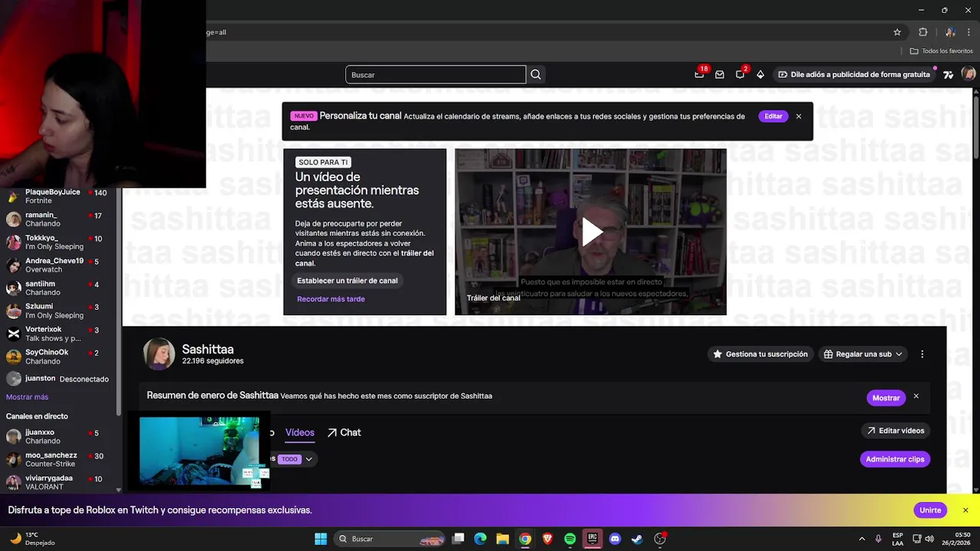Click the microphone tray icon

[878, 539]
